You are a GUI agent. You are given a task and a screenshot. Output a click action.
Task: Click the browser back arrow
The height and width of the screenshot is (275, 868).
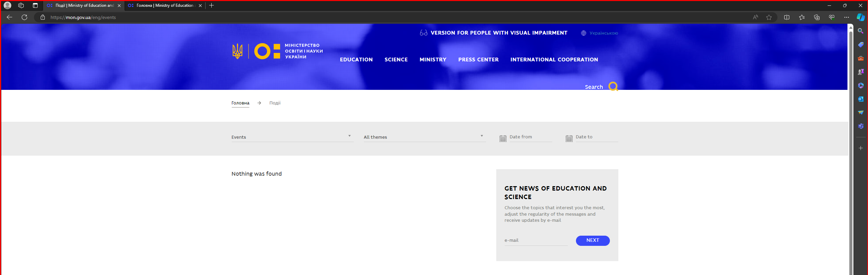coord(9,17)
